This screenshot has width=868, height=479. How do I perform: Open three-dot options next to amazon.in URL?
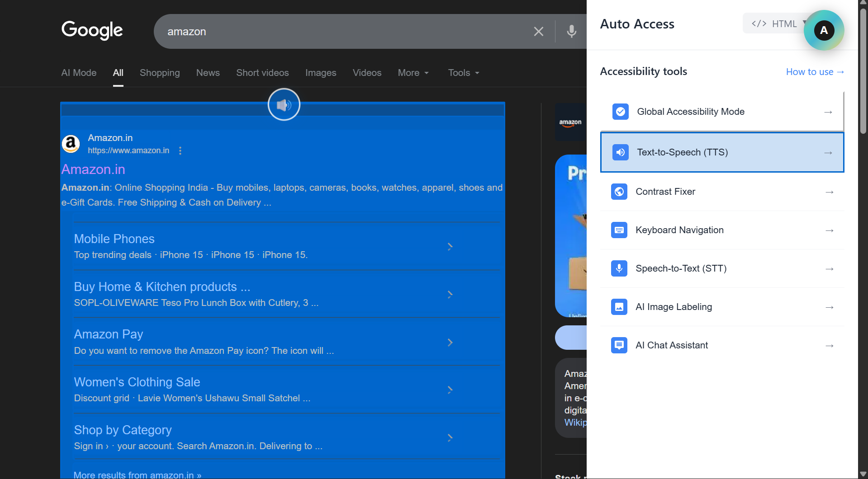pos(180,150)
